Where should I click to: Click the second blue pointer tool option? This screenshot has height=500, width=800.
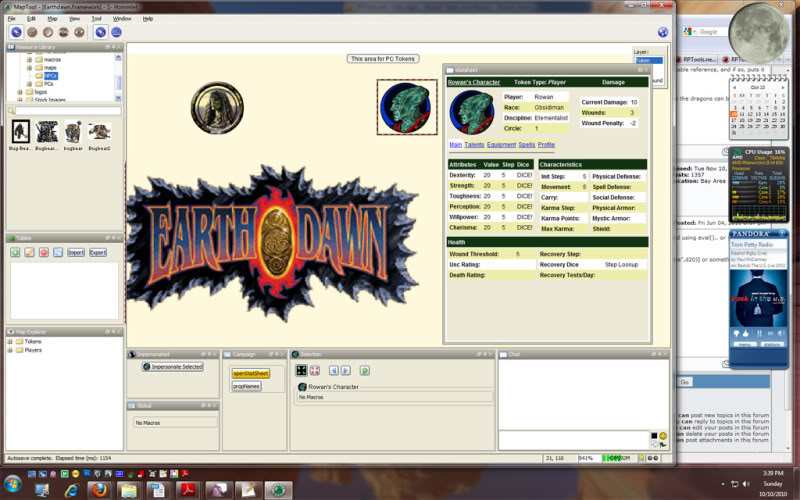[x=101, y=32]
